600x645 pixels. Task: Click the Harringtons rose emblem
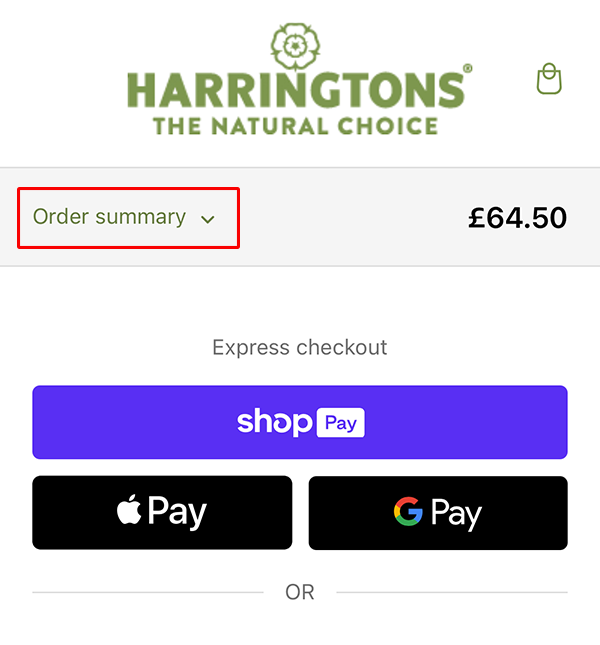pos(295,46)
